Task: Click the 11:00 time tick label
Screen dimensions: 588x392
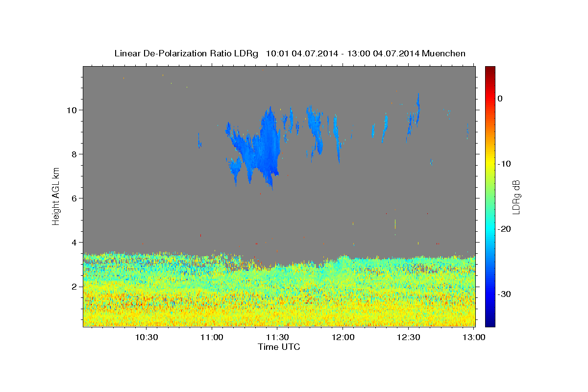Action: point(212,337)
